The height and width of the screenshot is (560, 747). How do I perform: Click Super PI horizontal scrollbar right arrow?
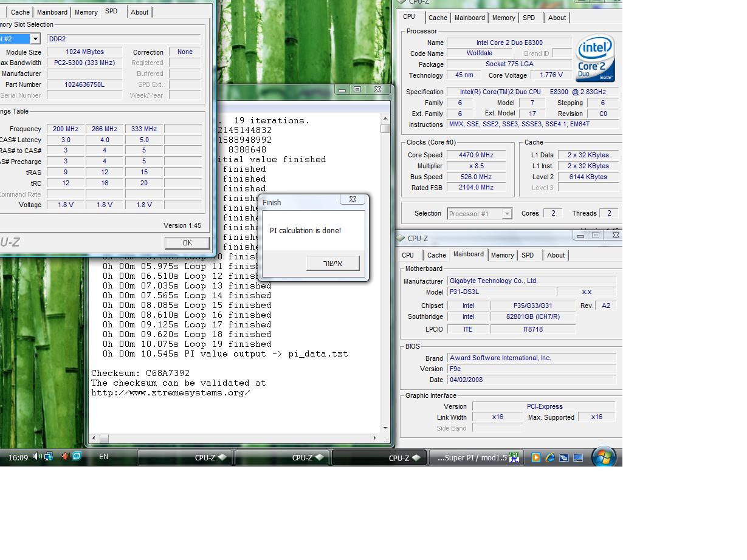click(x=375, y=438)
